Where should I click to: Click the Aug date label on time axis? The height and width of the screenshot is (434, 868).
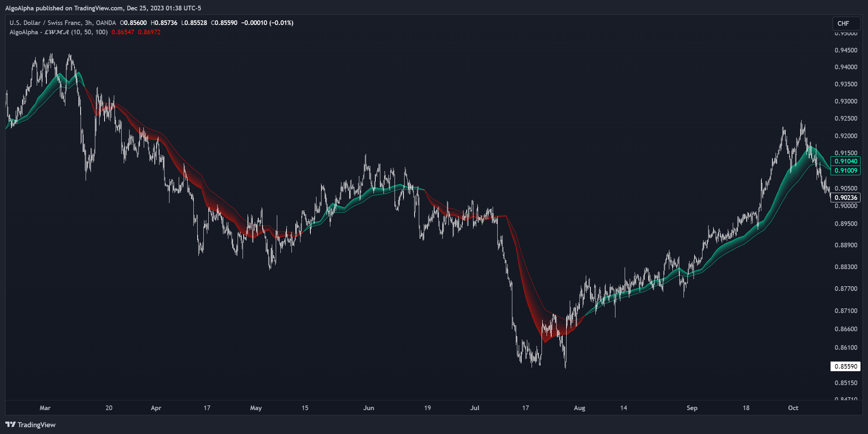[x=579, y=408]
